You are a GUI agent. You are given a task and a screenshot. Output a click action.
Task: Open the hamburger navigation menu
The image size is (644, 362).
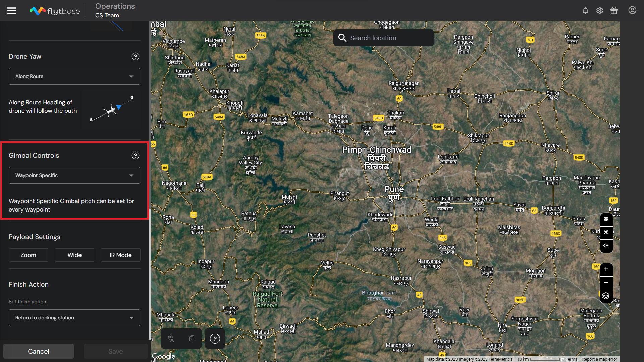click(x=12, y=11)
